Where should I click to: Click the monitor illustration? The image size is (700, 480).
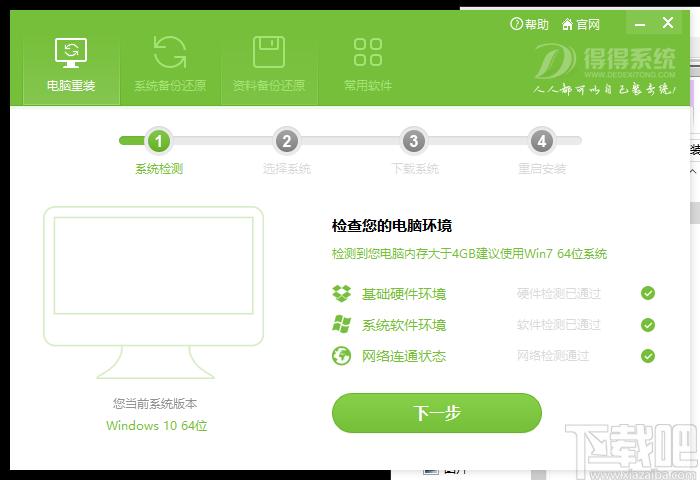[x=154, y=292]
